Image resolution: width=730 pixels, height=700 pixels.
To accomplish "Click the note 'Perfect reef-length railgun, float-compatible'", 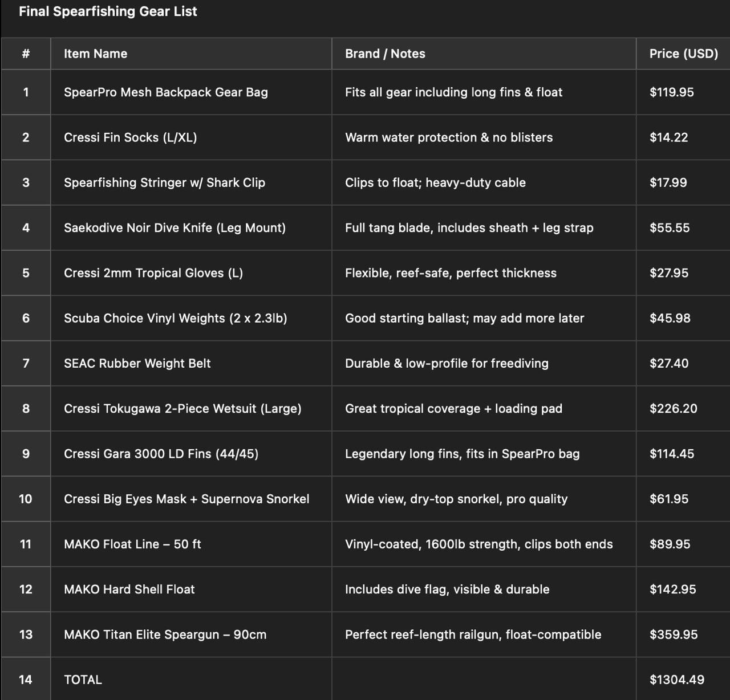I will coord(473,634).
